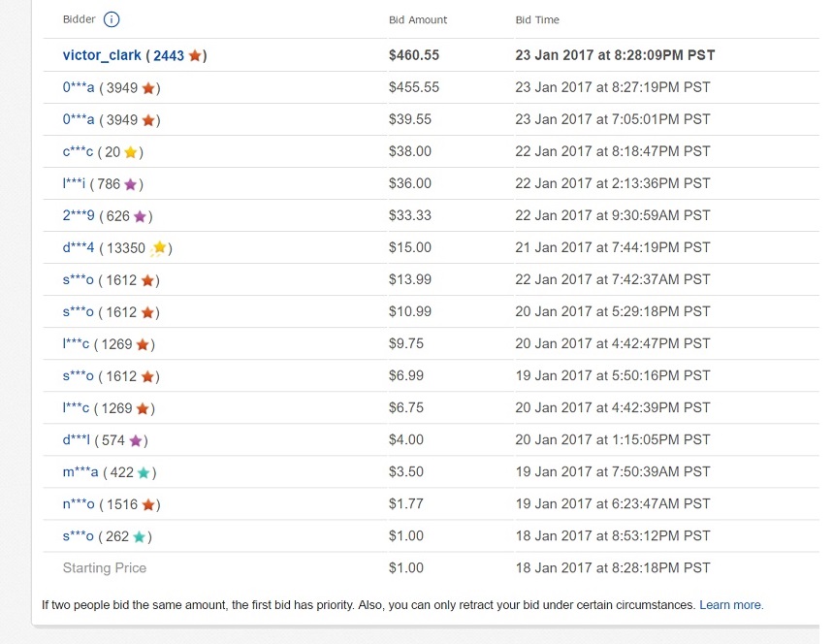Click victor_clark's red feedback star

click(195, 55)
